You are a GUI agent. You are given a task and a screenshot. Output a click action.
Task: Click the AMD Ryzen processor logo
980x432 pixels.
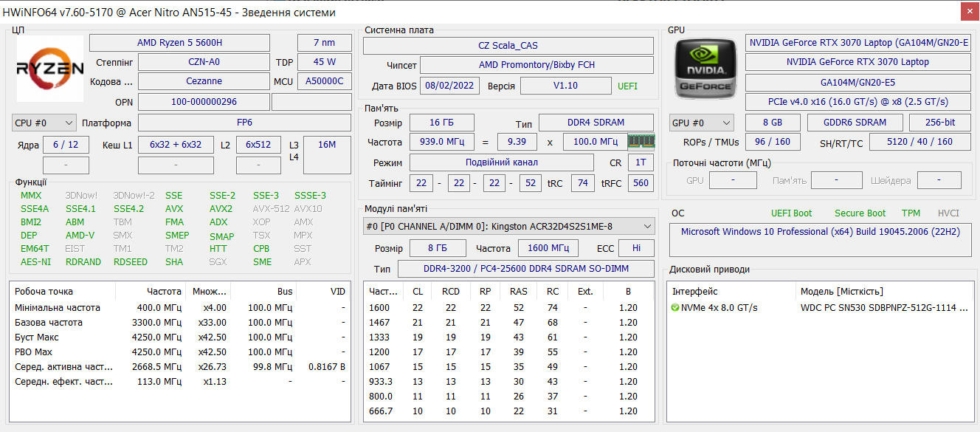[50, 69]
